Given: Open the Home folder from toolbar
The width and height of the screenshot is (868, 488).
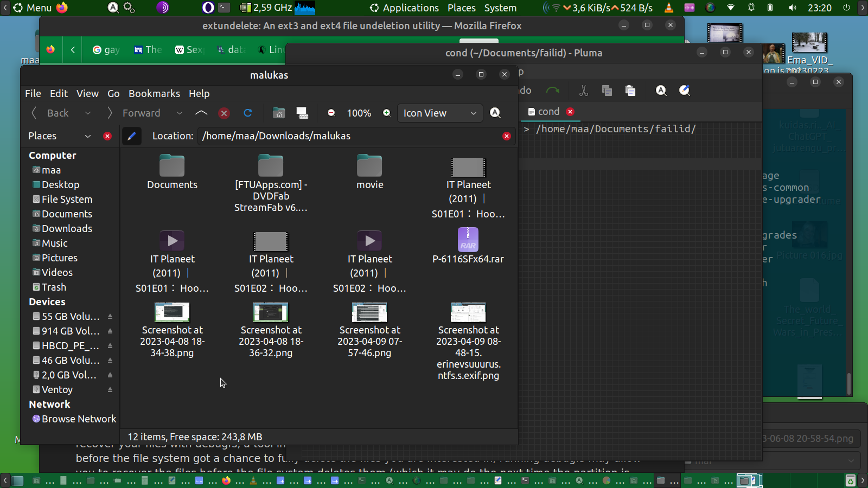Looking at the screenshot, I should click(278, 113).
